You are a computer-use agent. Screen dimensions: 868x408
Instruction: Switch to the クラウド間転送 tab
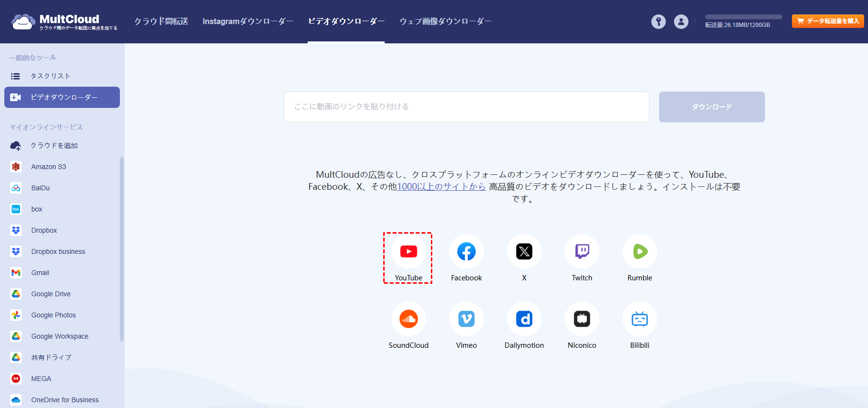[161, 21]
